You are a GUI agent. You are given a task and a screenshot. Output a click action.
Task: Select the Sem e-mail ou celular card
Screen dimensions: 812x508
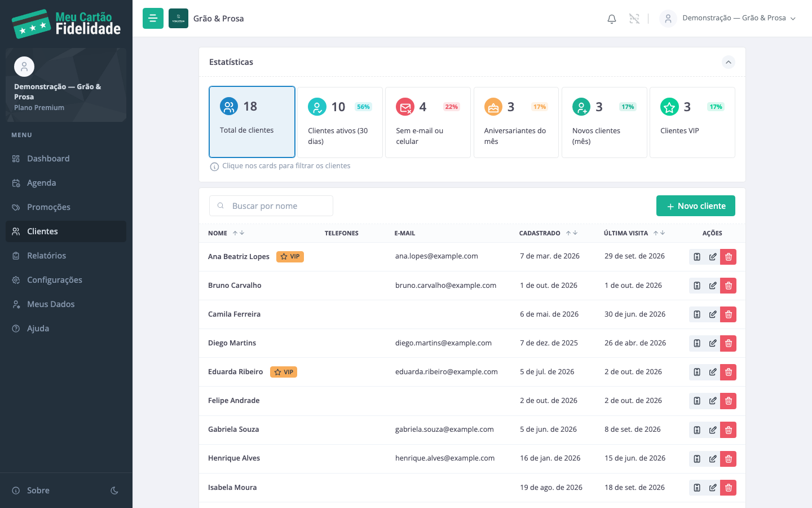pyautogui.click(x=428, y=122)
